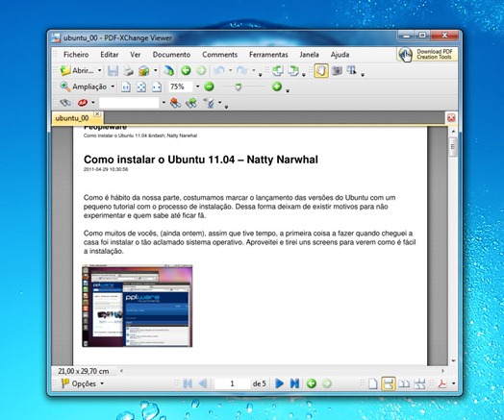Click Find Previous binoculars icon

pyautogui.click(x=175, y=103)
